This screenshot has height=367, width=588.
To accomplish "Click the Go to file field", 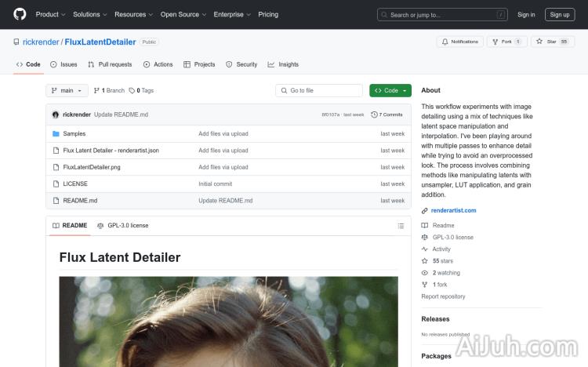I will pos(319,91).
